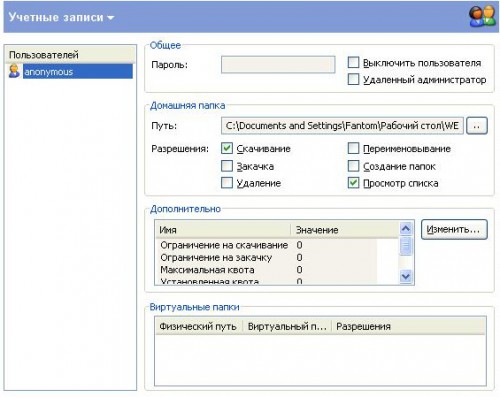The width and height of the screenshot is (500, 397).
Task: Enable the Закачка permission
Action: 227,166
